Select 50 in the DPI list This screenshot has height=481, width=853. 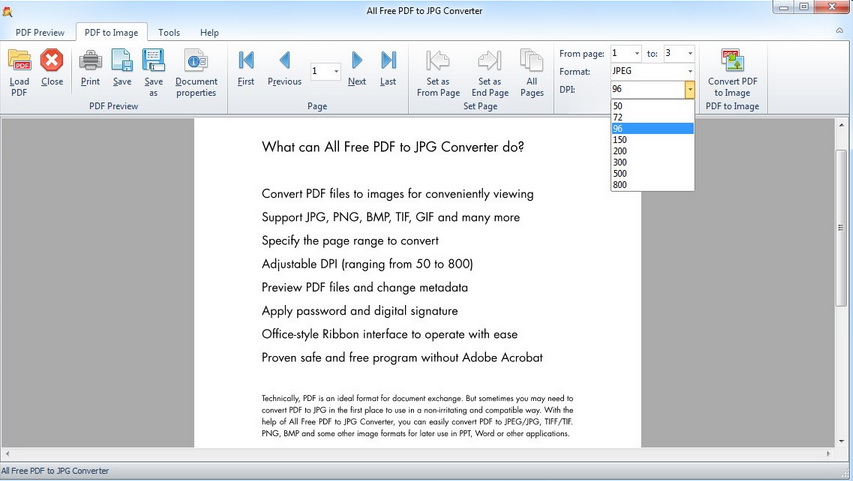pyautogui.click(x=652, y=106)
